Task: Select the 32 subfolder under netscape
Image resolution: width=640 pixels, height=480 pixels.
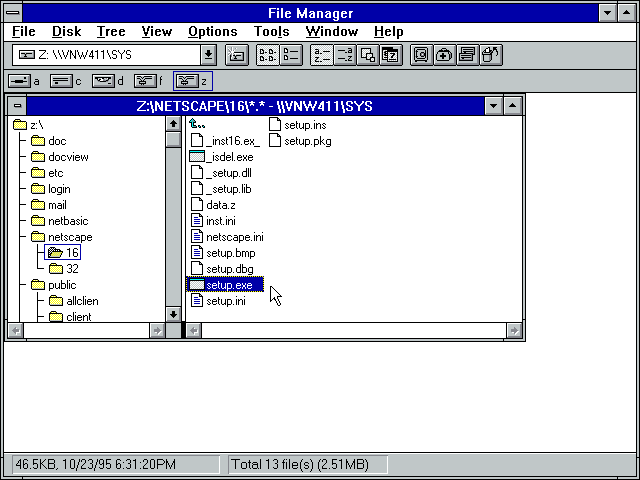Action: tap(64, 269)
